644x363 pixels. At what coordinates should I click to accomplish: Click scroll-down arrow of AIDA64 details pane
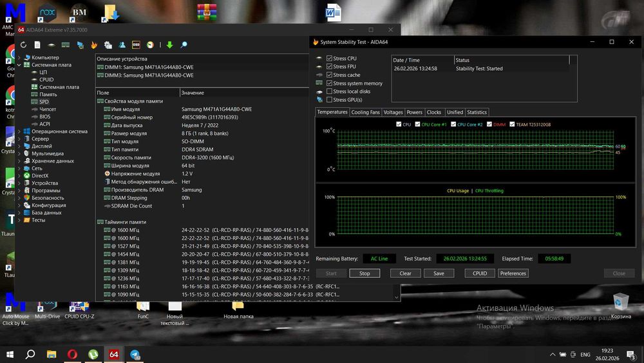[396, 297]
